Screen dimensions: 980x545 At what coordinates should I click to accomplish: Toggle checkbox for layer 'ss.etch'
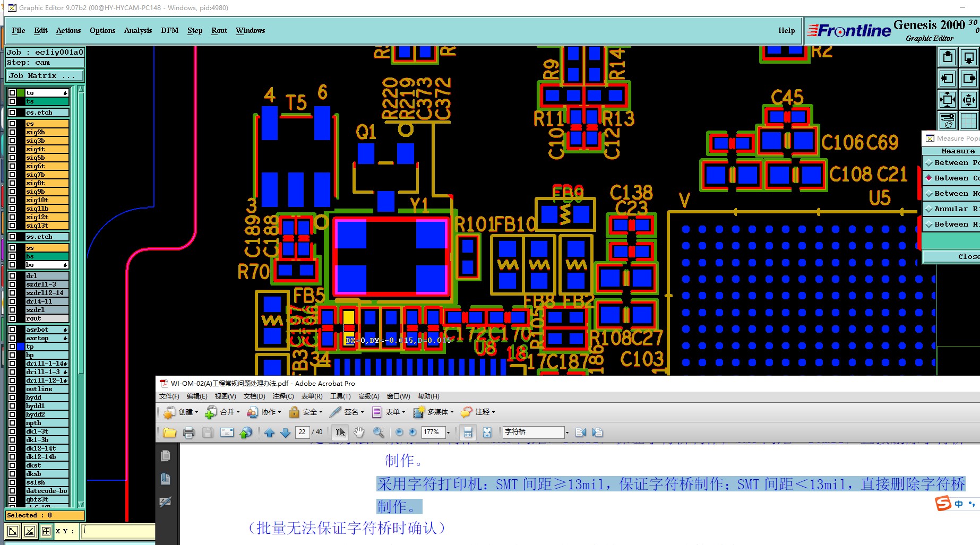click(x=12, y=237)
